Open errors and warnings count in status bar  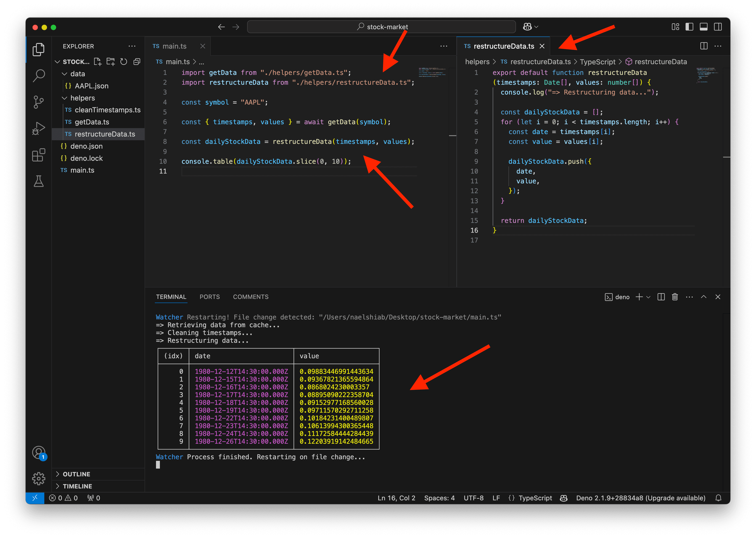click(63, 498)
